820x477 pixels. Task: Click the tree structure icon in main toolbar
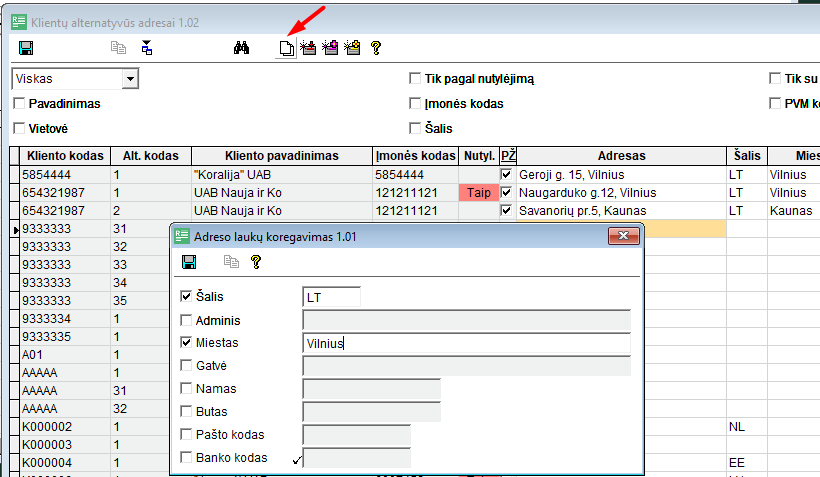[x=146, y=48]
